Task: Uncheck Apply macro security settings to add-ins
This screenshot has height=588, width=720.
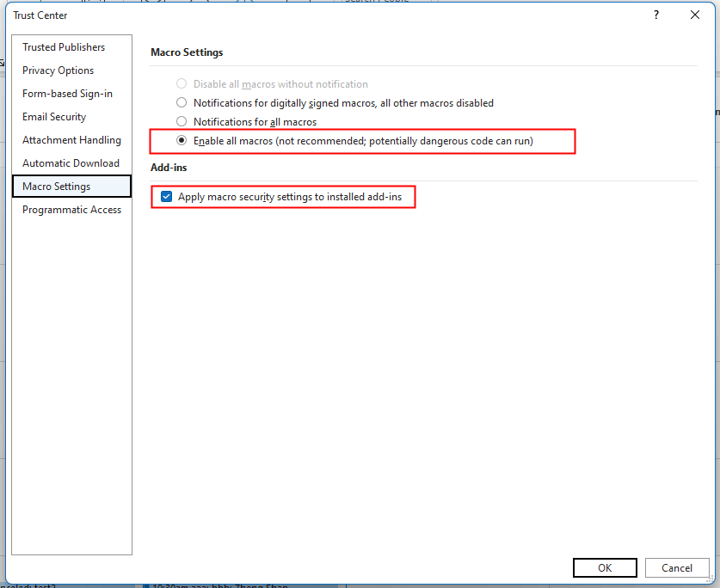Action: pos(167,197)
